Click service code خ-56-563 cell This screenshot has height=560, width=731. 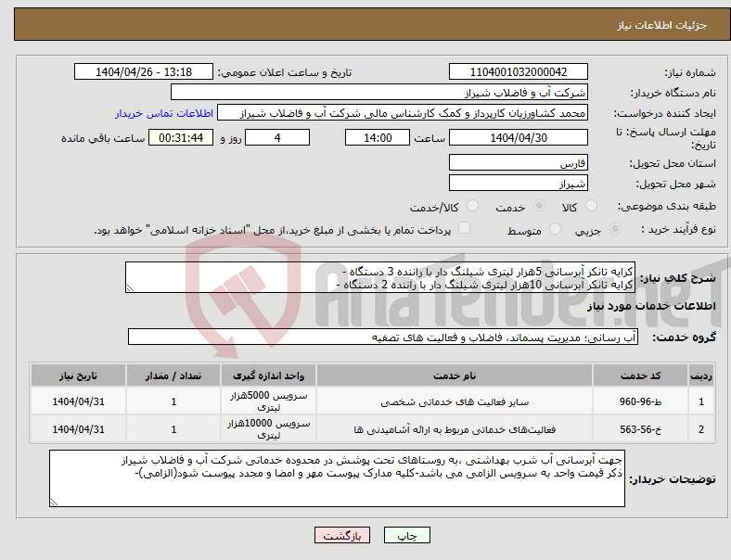641,429
